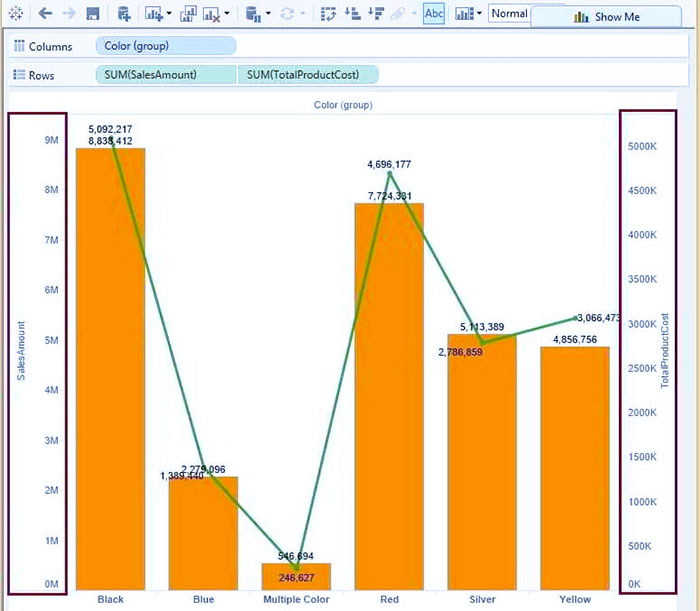Image resolution: width=700 pixels, height=611 pixels.
Task: Open the Show Me panel
Action: pyautogui.click(x=606, y=17)
